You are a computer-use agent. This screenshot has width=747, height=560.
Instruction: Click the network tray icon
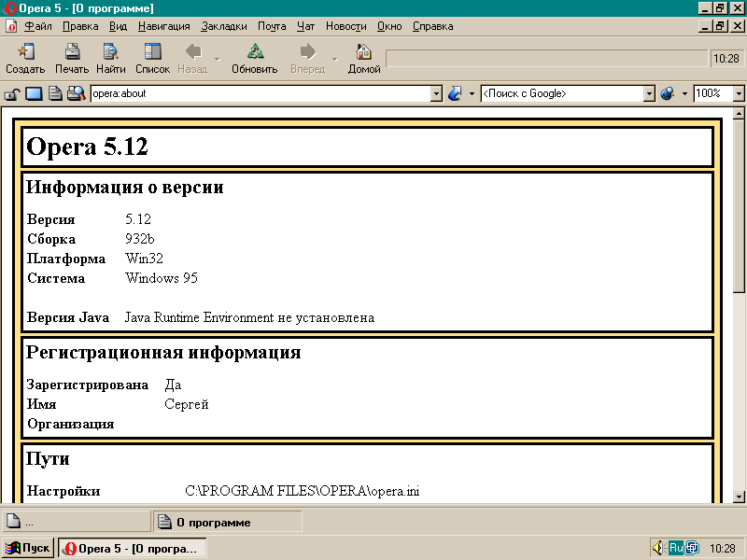pos(692,548)
